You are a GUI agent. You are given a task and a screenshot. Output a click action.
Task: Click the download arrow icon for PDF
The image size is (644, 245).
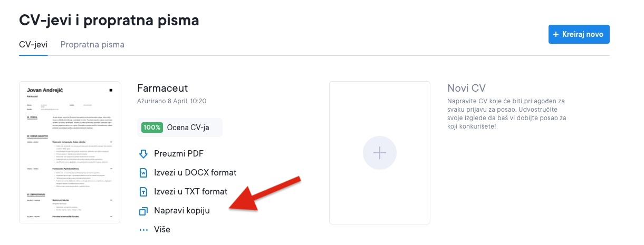pyautogui.click(x=142, y=154)
